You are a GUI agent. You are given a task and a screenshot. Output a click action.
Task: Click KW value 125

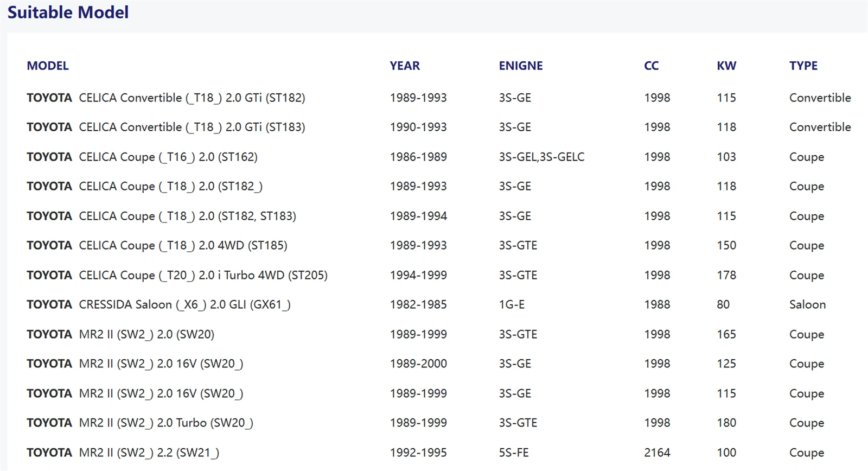(726, 364)
